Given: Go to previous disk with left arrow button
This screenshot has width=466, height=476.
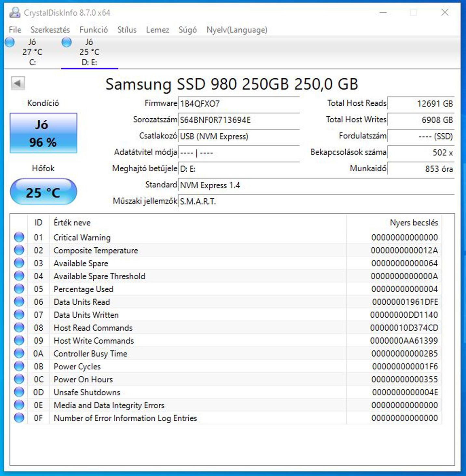Looking at the screenshot, I should [x=18, y=83].
